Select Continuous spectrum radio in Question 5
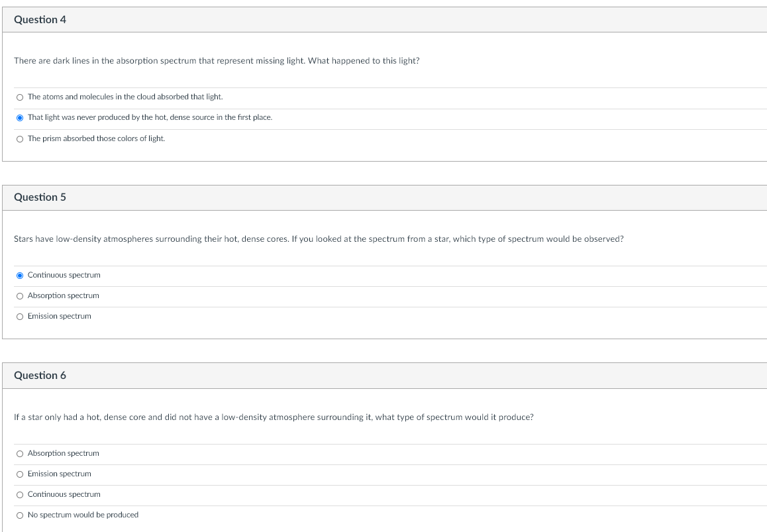Image resolution: width=767 pixels, height=532 pixels. coord(20,276)
